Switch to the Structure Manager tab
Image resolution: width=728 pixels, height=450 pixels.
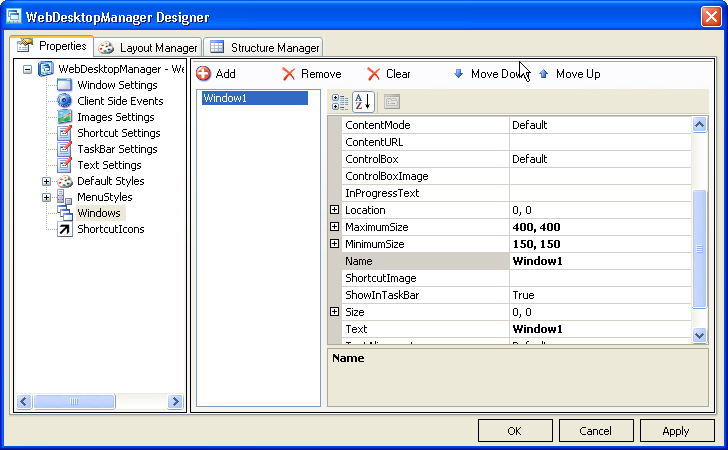point(264,47)
